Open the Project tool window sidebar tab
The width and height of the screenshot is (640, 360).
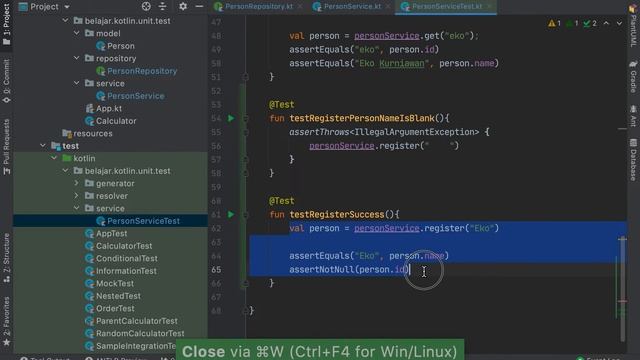[x=7, y=24]
